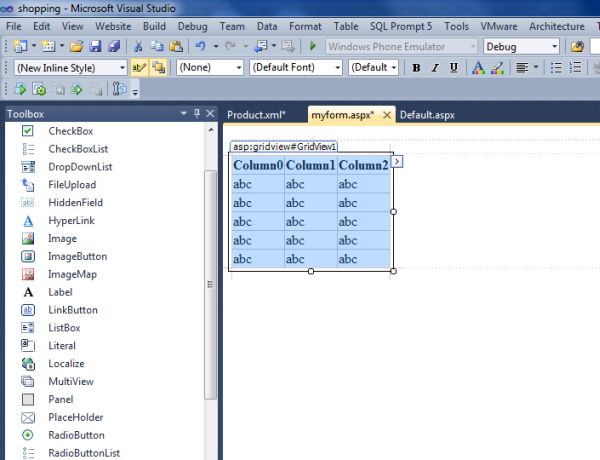600x460 pixels.
Task: Click the numbered list icon
Action: point(576,68)
